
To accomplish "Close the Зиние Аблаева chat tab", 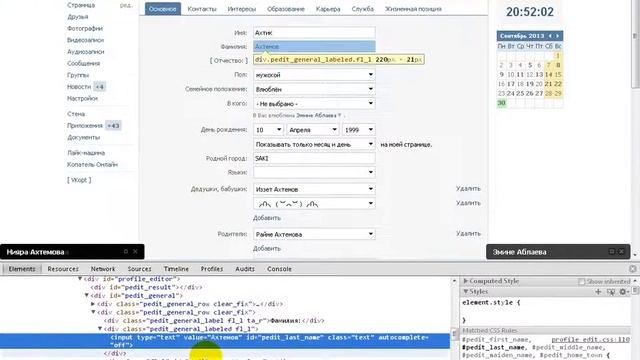I will pos(621,251).
